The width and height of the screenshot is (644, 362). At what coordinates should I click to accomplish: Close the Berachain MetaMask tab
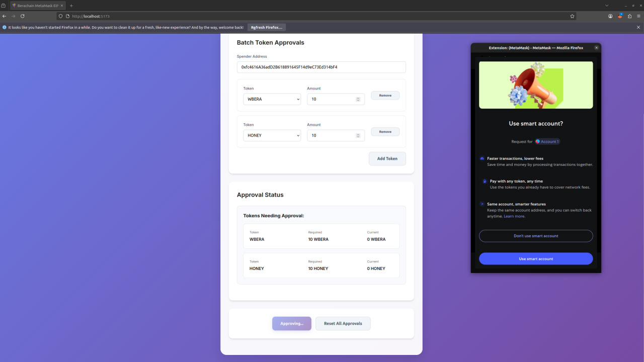point(62,5)
